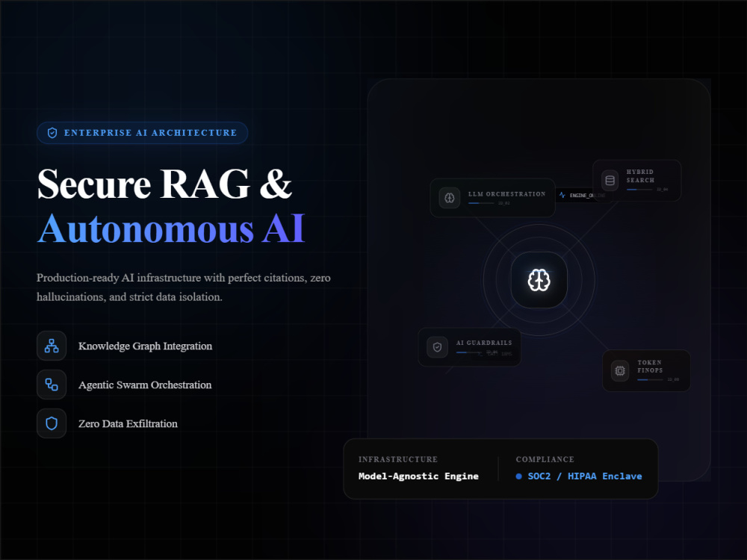This screenshot has height=560, width=747.
Task: Click the activity pulse icon beside ENGINE_ONLINE
Action: (562, 195)
